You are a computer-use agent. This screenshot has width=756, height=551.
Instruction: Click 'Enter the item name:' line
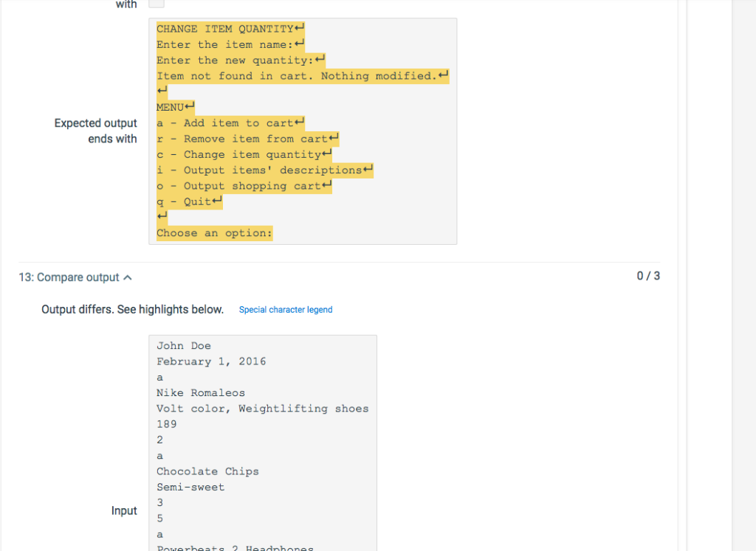pyautogui.click(x=230, y=45)
